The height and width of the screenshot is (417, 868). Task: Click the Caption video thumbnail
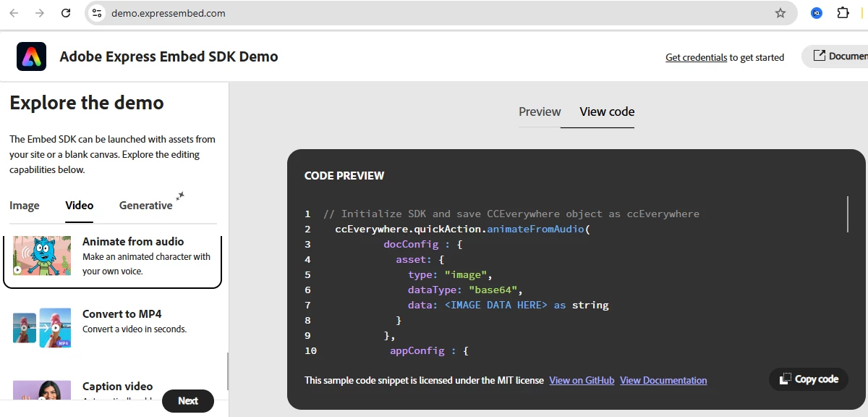pyautogui.click(x=42, y=390)
